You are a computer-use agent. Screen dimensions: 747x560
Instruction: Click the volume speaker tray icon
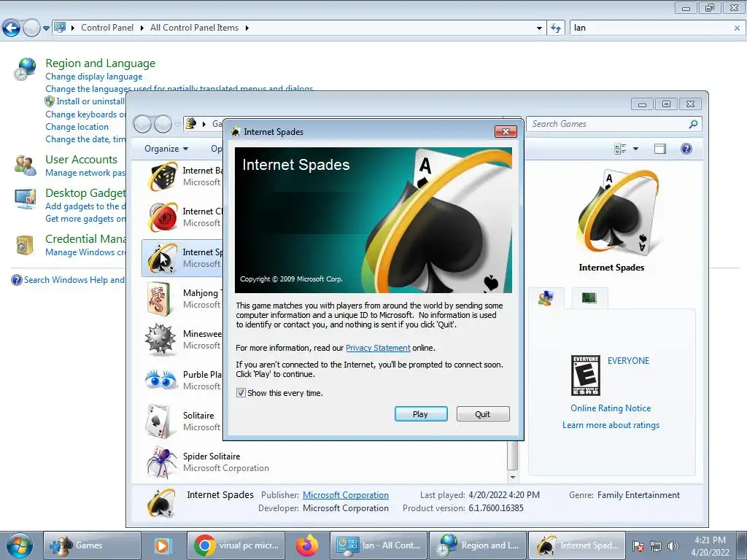pyautogui.click(x=673, y=546)
